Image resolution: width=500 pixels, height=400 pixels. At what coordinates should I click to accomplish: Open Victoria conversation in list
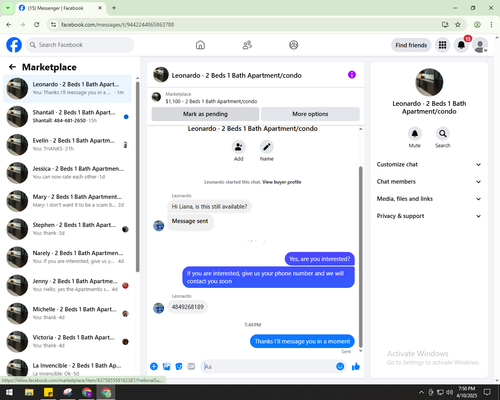[68, 342]
